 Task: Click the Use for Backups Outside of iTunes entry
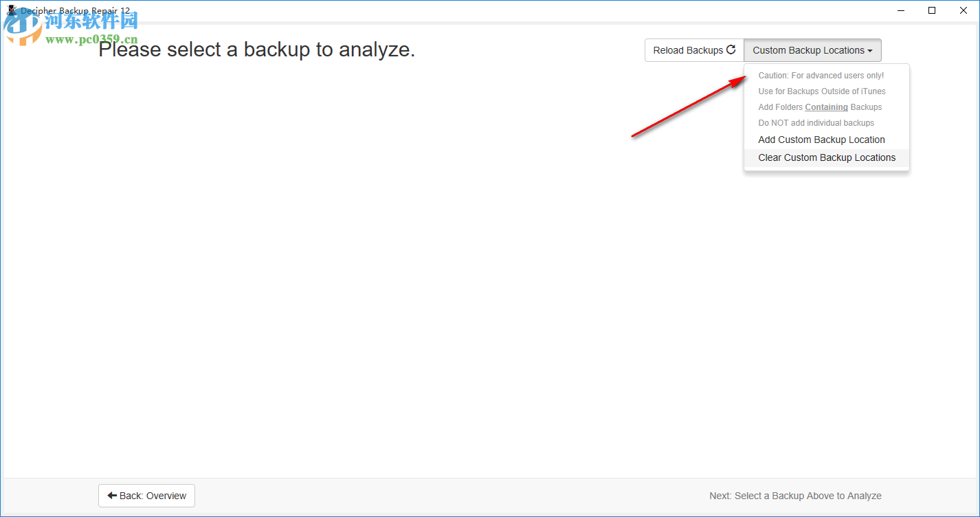point(822,91)
